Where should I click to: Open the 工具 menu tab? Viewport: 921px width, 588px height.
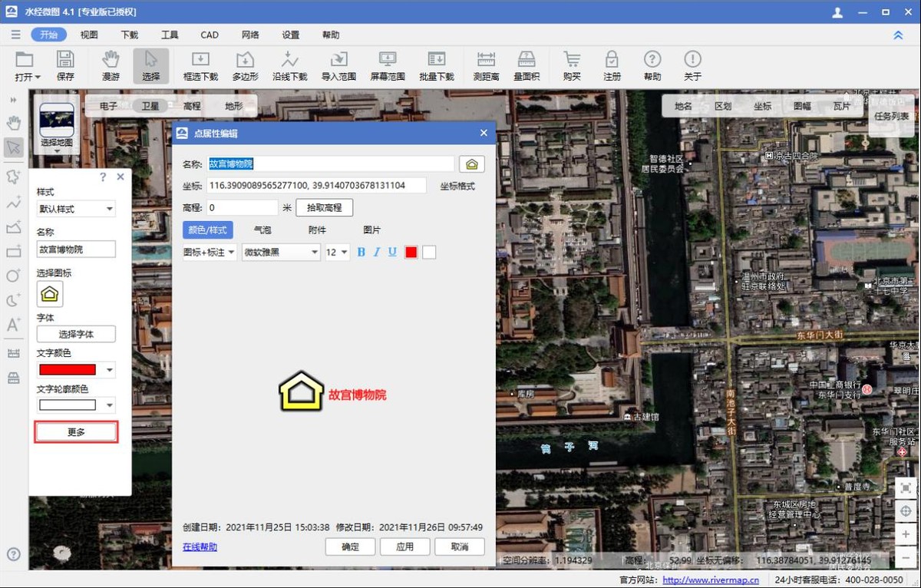coord(170,35)
